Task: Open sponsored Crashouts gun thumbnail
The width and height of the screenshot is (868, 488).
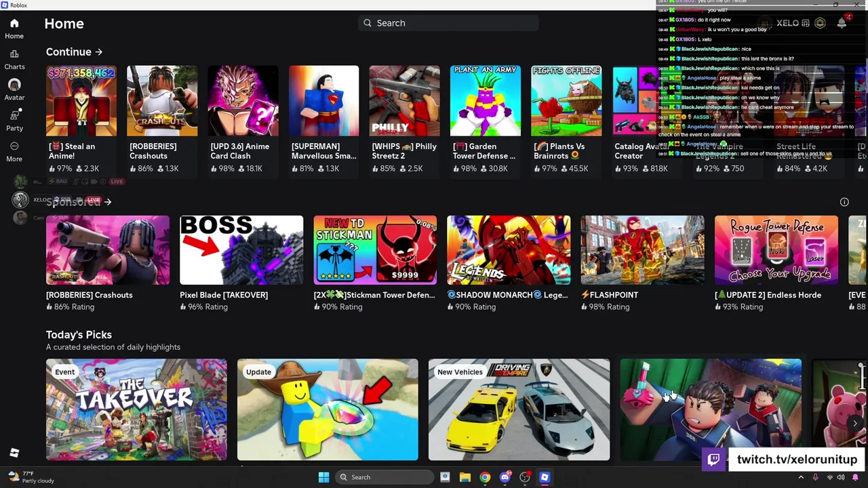Action: coord(108,250)
